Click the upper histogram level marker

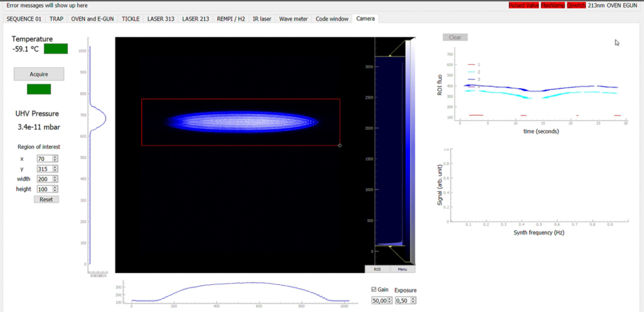[389, 57]
